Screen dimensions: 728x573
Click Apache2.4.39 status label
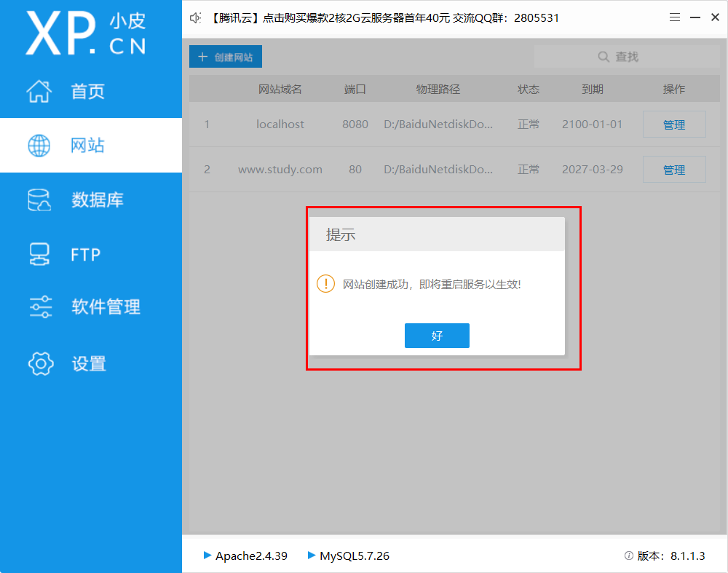coord(251,556)
